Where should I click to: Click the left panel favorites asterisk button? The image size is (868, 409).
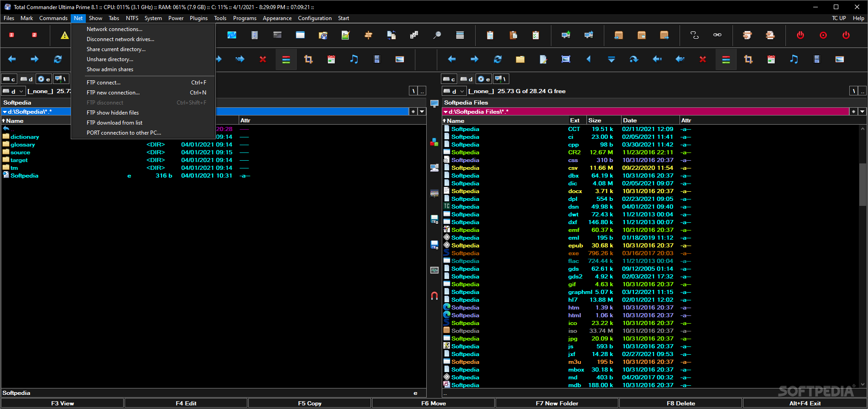[413, 112]
